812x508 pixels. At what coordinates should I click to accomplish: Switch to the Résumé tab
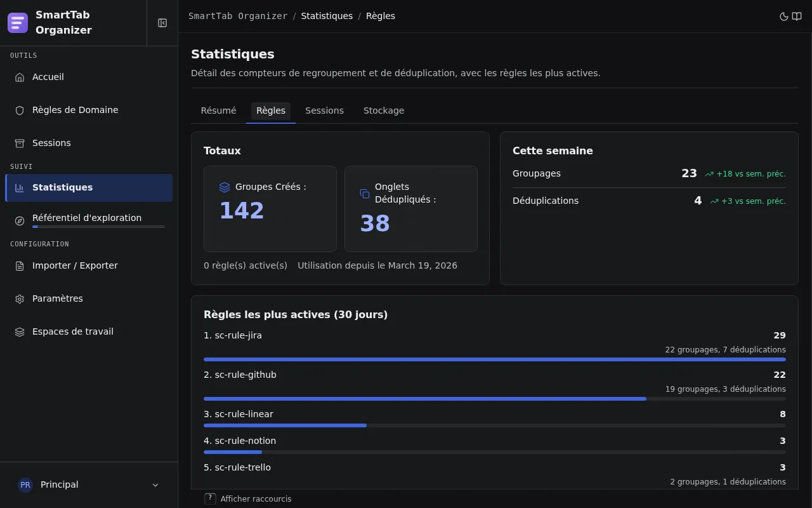[x=218, y=111]
